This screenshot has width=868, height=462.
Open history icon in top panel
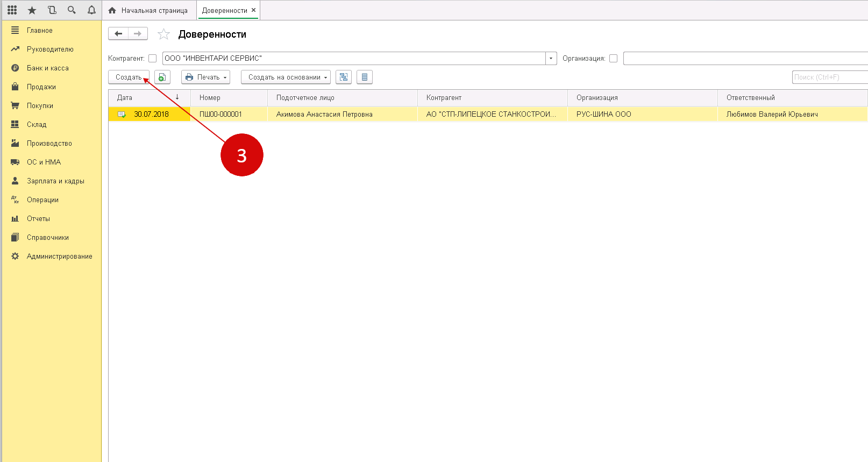[x=52, y=10]
